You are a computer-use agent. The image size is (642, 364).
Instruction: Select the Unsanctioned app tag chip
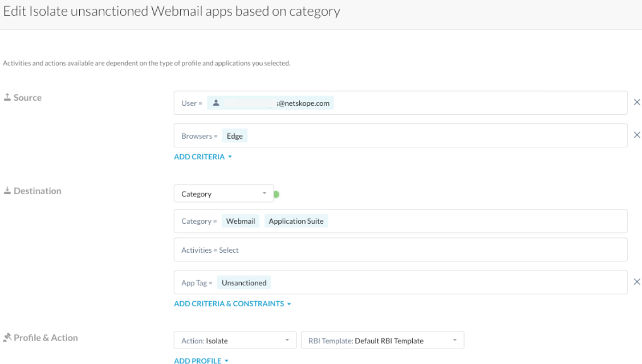point(244,283)
